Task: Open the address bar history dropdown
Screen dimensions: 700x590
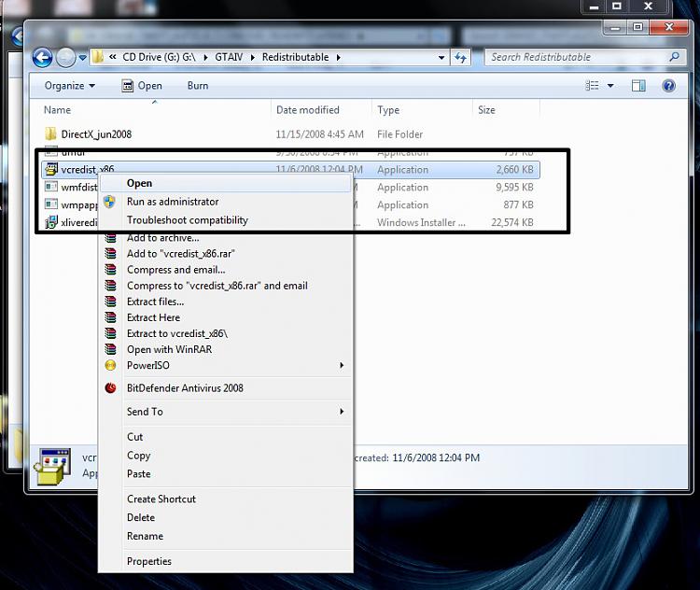Action: point(441,58)
